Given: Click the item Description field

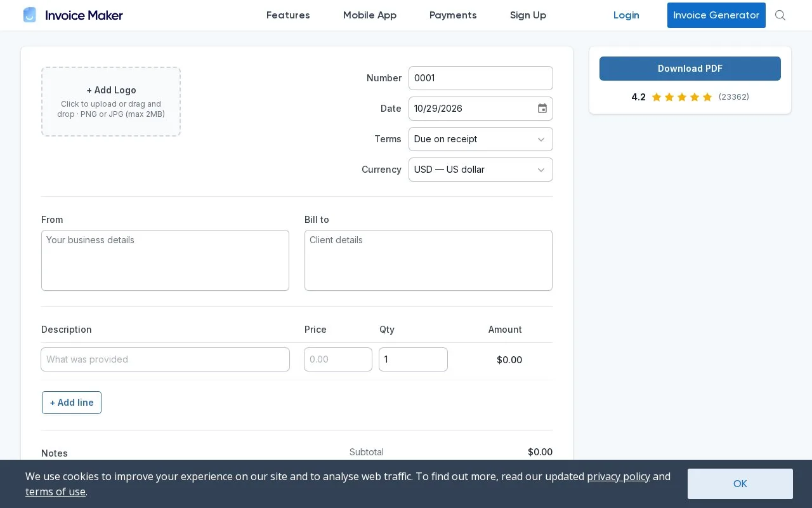Looking at the screenshot, I should [x=165, y=359].
